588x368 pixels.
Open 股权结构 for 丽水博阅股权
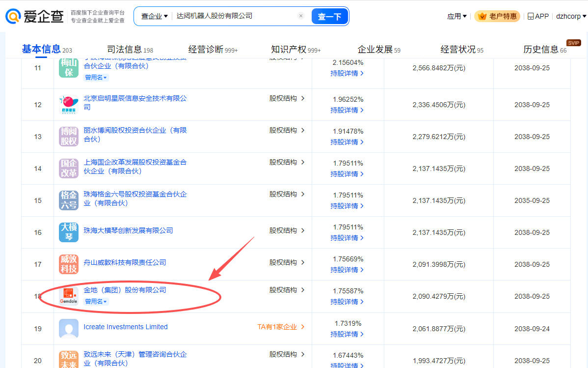pyautogui.click(x=287, y=130)
